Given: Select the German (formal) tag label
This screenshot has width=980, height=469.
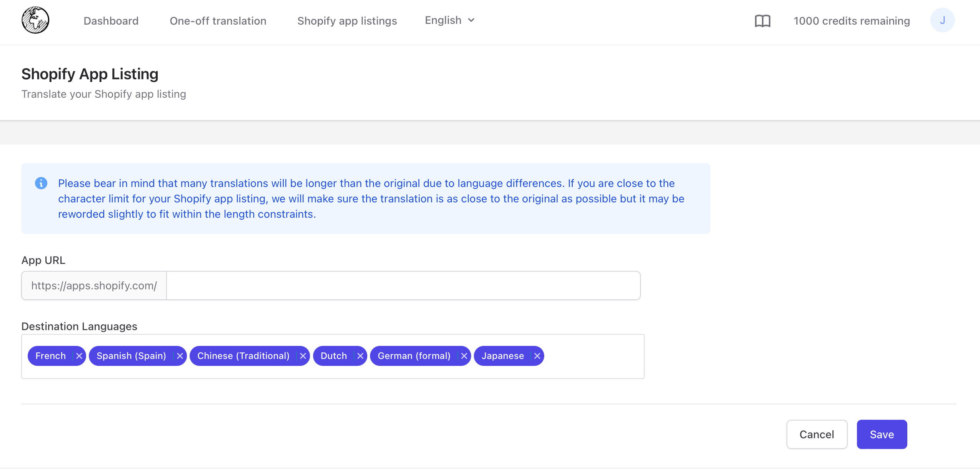Looking at the screenshot, I should point(414,356).
